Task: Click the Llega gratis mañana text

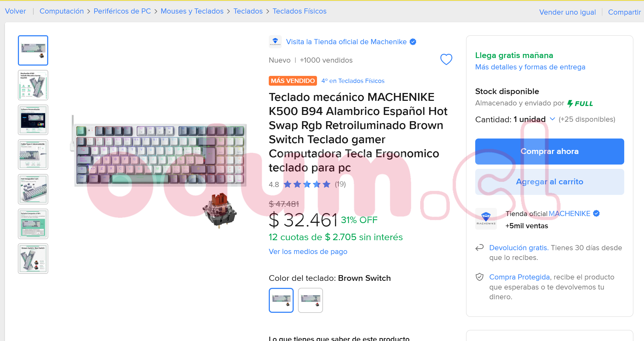Action: (514, 55)
